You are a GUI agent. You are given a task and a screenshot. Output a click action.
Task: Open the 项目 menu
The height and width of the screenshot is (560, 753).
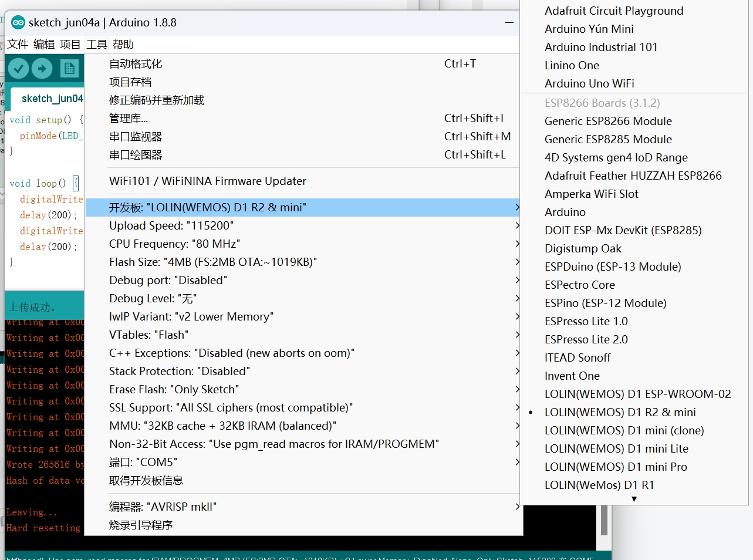[x=70, y=45]
